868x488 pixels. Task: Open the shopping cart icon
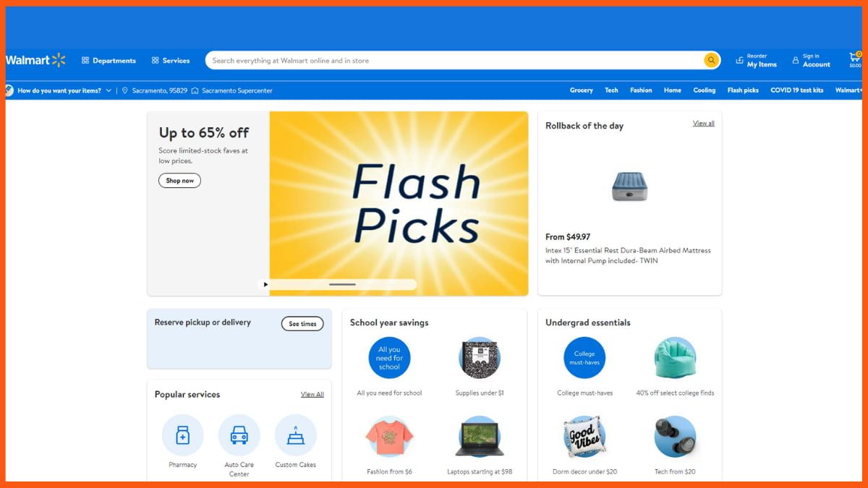pyautogui.click(x=854, y=59)
